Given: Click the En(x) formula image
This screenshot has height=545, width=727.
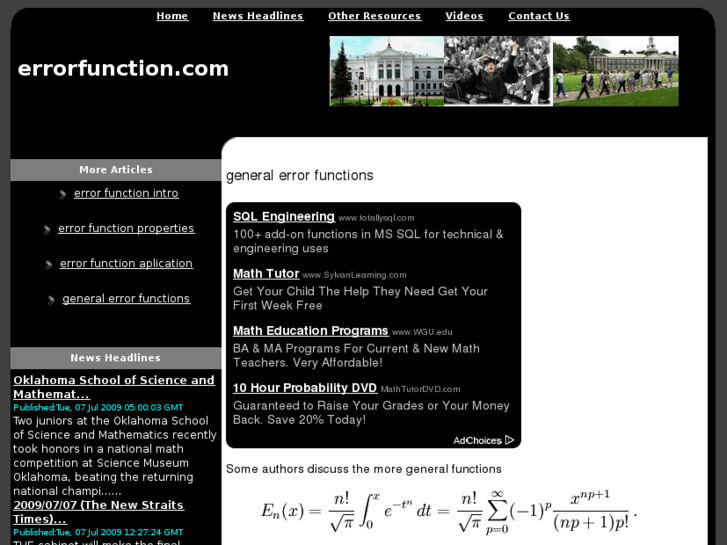Looking at the screenshot, I should pyautogui.click(x=449, y=513).
